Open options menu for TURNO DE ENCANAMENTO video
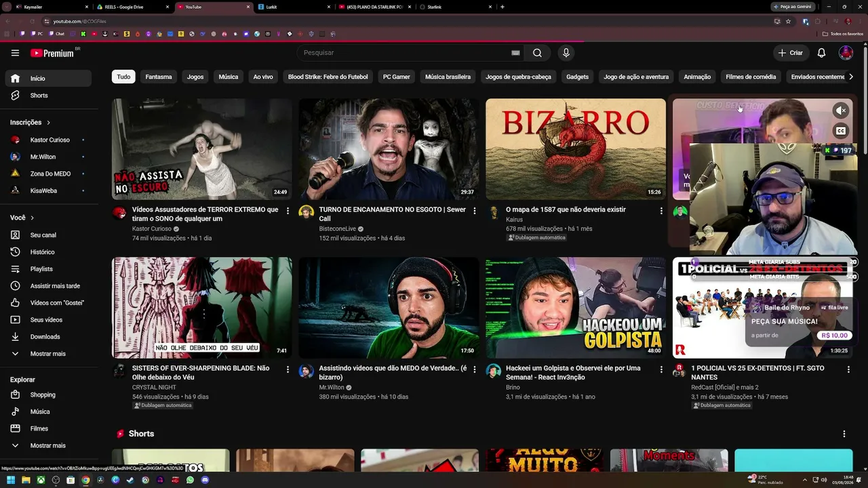Image resolution: width=868 pixels, height=488 pixels. [474, 211]
